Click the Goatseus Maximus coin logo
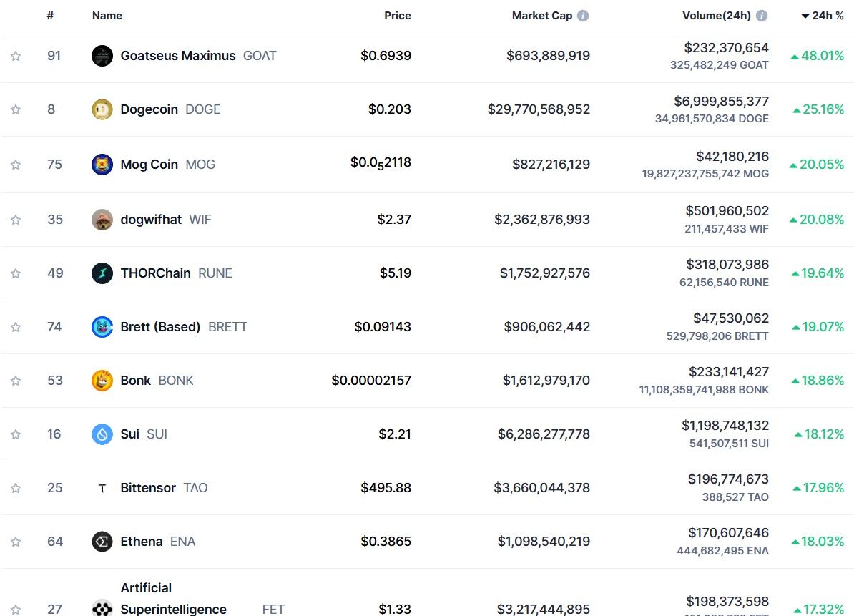The width and height of the screenshot is (854, 616). tap(102, 56)
